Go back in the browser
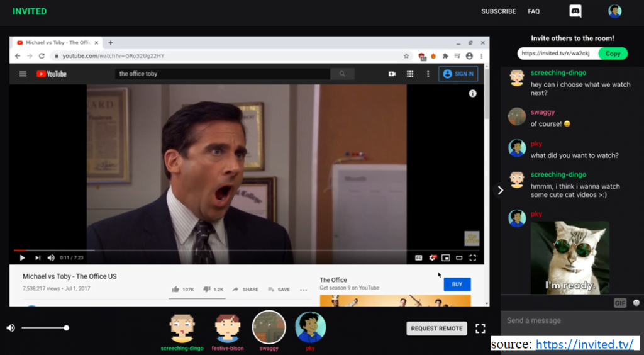 tap(18, 56)
